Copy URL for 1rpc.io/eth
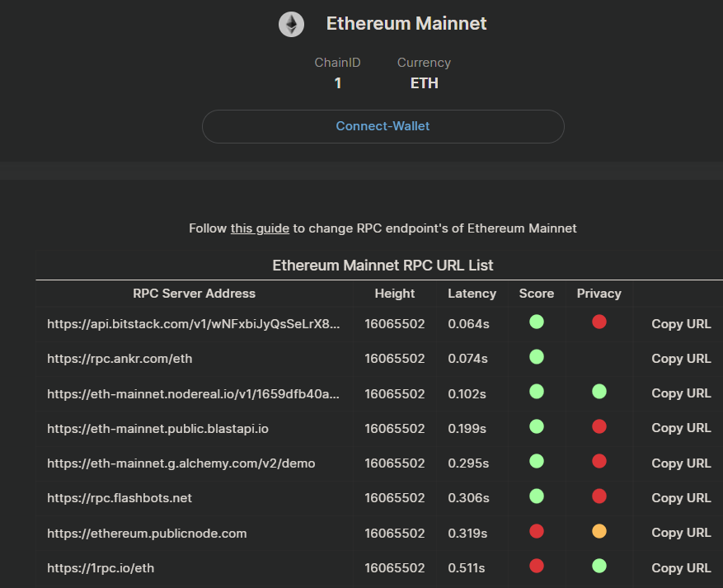Image resolution: width=723 pixels, height=588 pixels. 681,567
